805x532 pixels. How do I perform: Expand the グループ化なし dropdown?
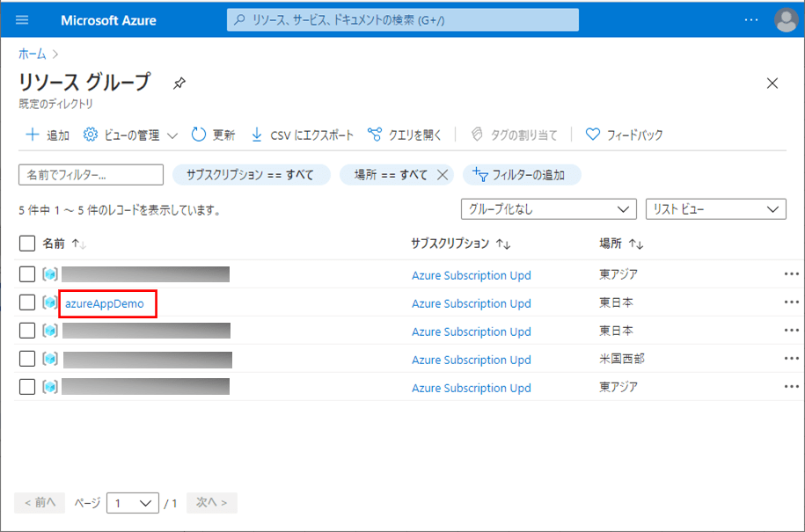click(x=548, y=209)
